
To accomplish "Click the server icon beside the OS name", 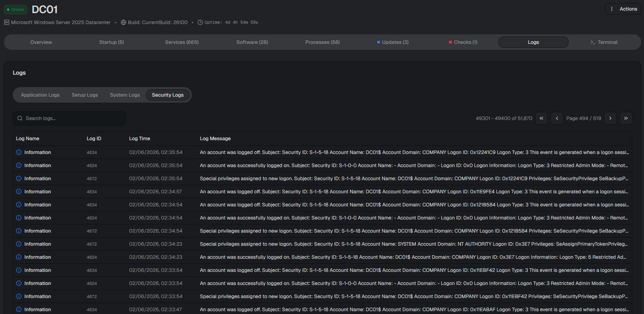I will pyautogui.click(x=7, y=22).
